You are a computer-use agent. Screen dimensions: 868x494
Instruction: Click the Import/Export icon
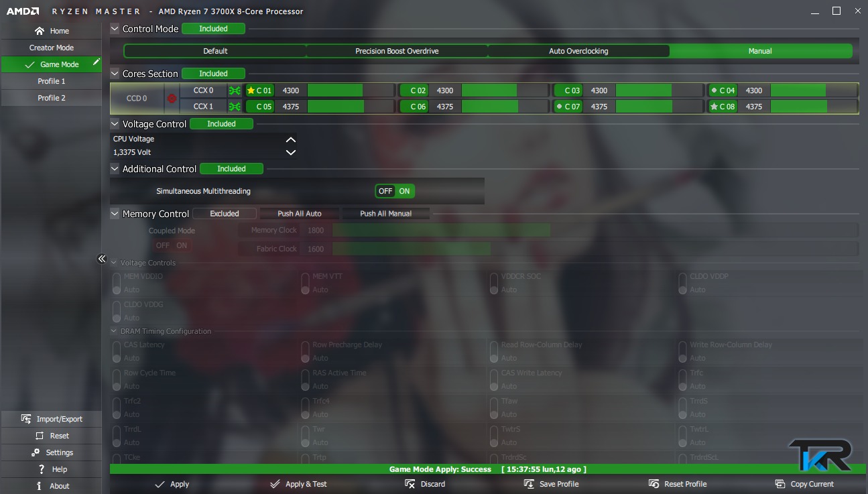[x=26, y=419]
